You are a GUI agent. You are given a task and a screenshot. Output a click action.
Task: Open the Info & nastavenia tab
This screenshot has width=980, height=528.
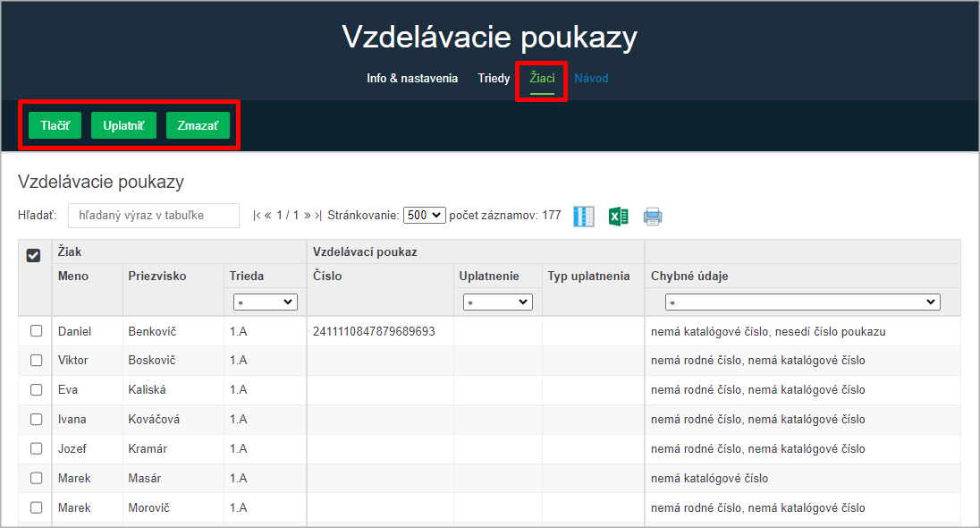[x=412, y=79]
